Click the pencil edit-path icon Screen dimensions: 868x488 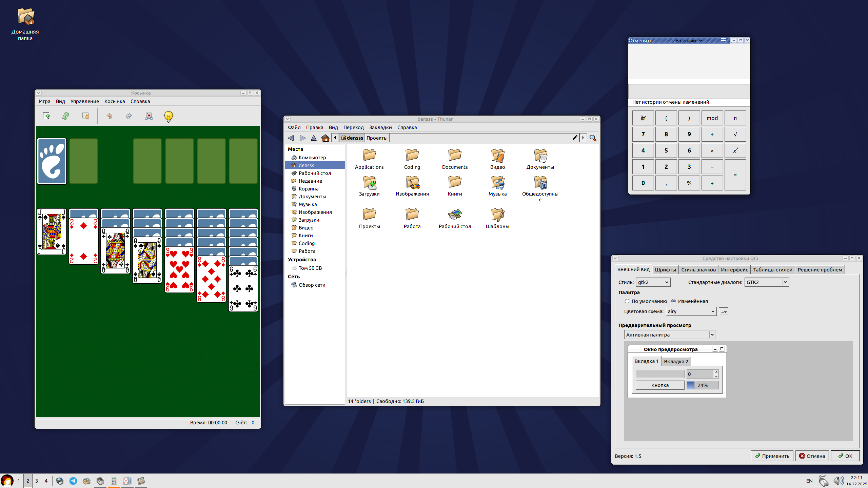[x=575, y=138]
